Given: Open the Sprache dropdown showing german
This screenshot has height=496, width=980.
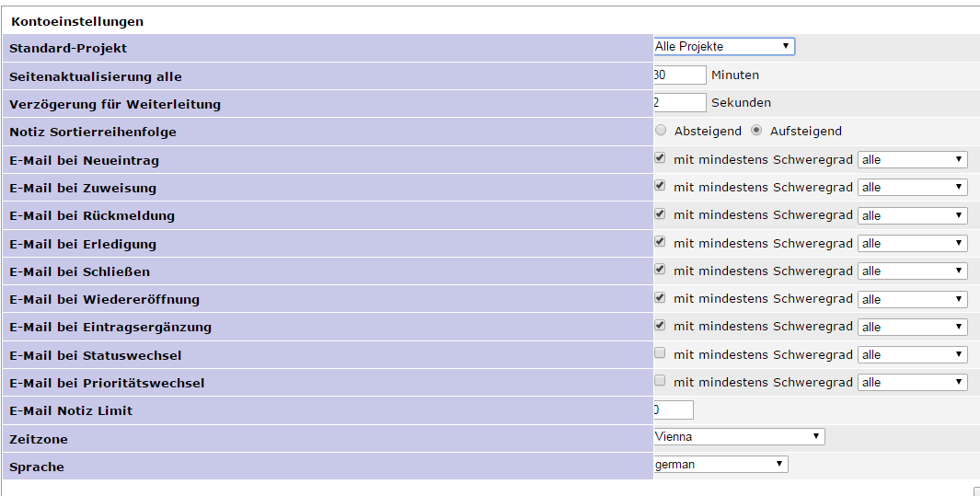Looking at the screenshot, I should tap(721, 464).
